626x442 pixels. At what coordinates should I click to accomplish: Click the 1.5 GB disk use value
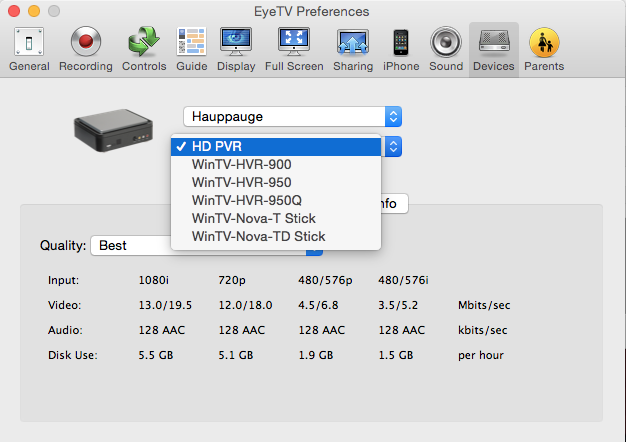396,355
